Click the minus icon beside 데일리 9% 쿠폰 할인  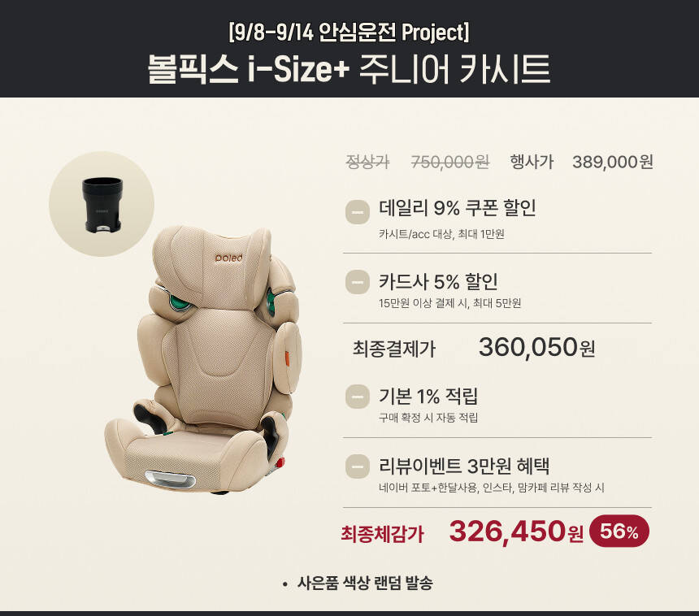(x=357, y=212)
